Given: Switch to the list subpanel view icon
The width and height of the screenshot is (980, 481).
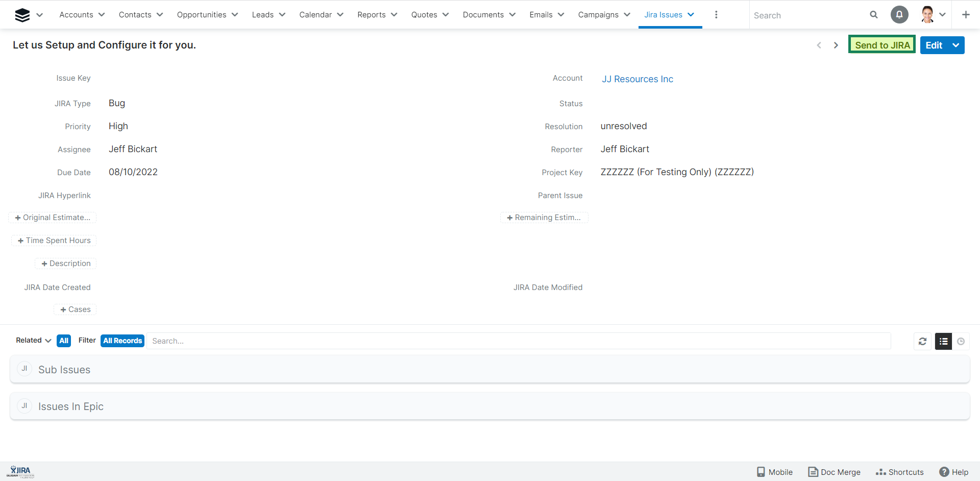Looking at the screenshot, I should [x=943, y=341].
